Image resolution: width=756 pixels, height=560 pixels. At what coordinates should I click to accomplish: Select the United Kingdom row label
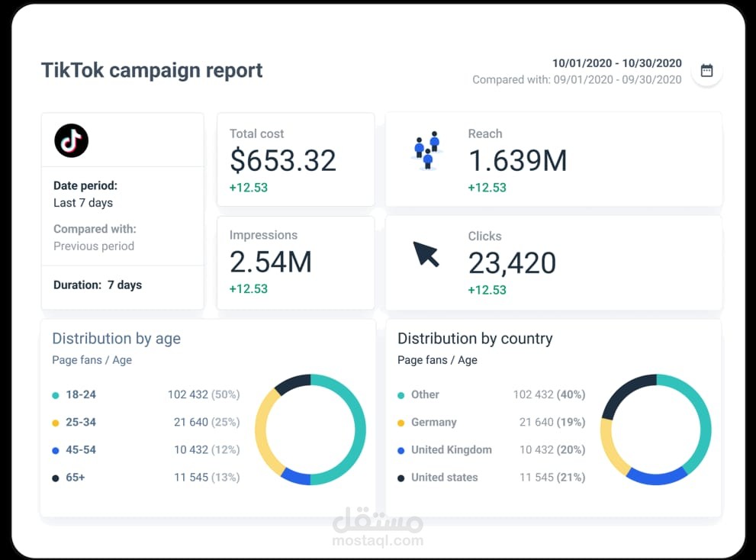(x=452, y=449)
